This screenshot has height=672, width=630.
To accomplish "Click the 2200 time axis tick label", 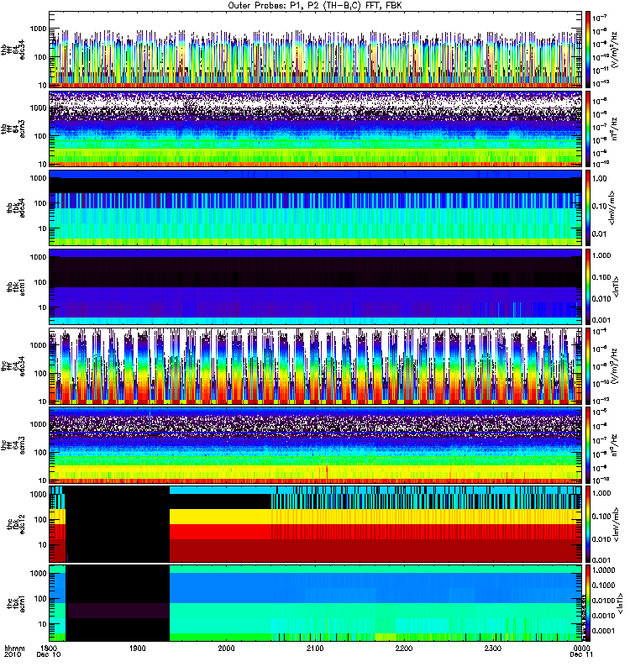I will pyautogui.click(x=404, y=648).
